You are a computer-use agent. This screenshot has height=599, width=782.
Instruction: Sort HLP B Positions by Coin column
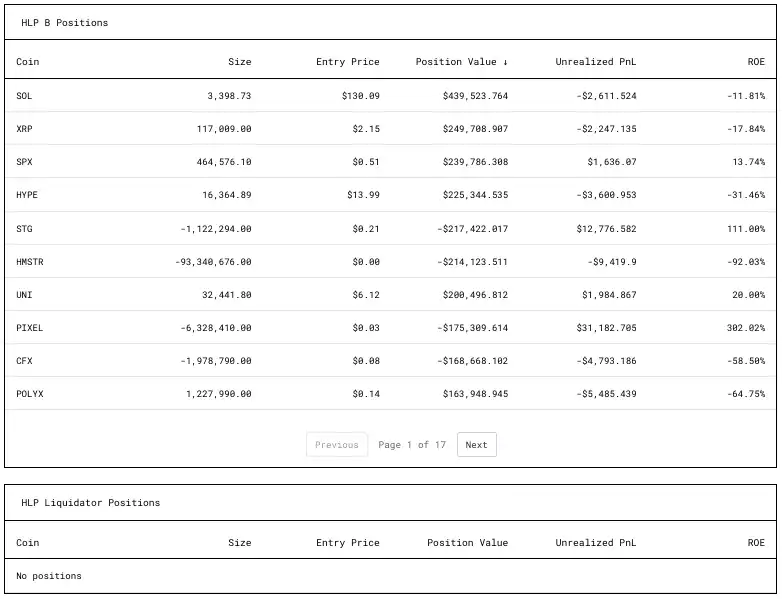28,62
